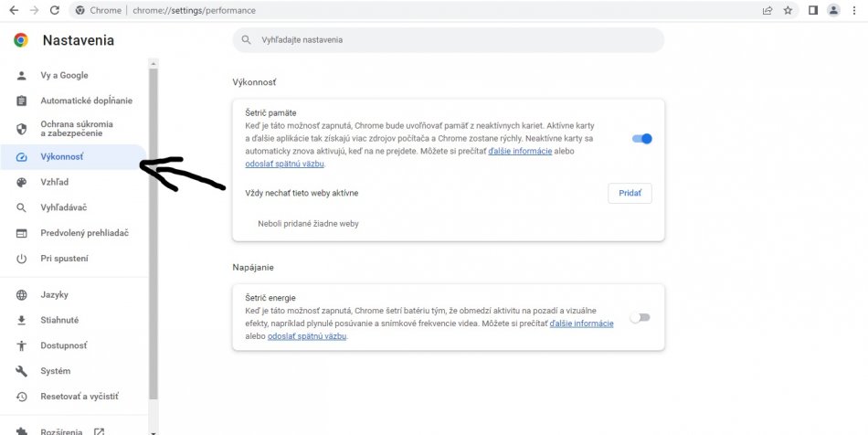Open the Vzhľad settings section
This screenshot has width=868, height=435.
tap(54, 182)
